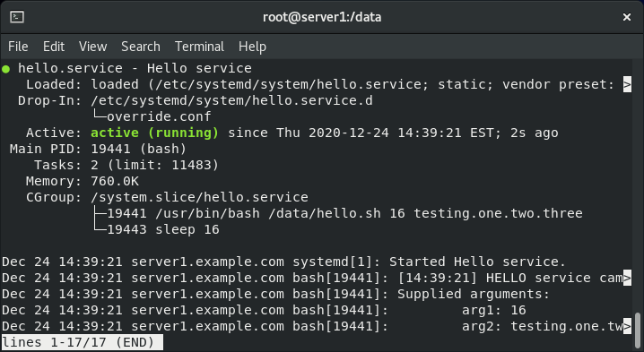Click the 'active (running)' status text

(x=154, y=133)
